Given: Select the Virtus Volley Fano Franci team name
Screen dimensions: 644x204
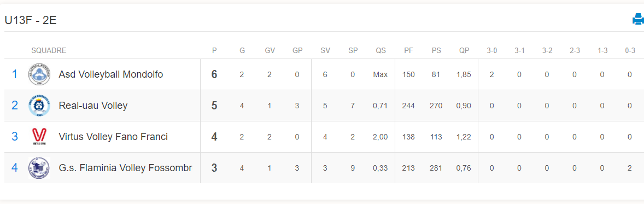Looking at the screenshot, I should [x=113, y=137].
